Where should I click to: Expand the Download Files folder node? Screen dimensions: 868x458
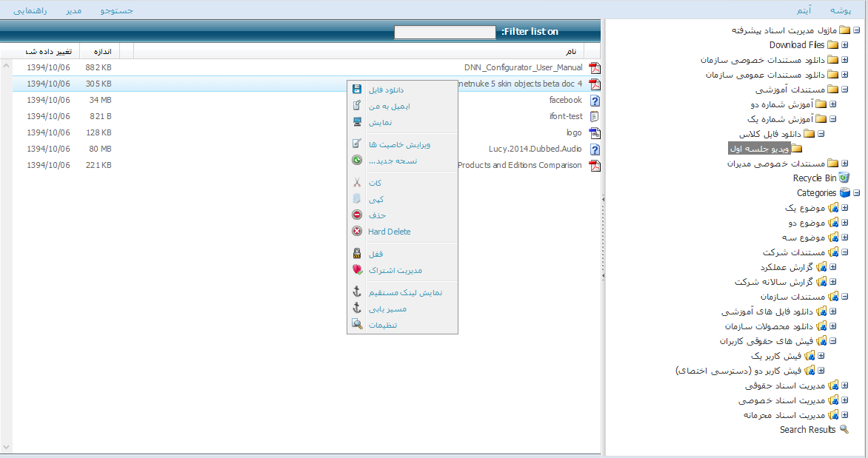(x=844, y=45)
